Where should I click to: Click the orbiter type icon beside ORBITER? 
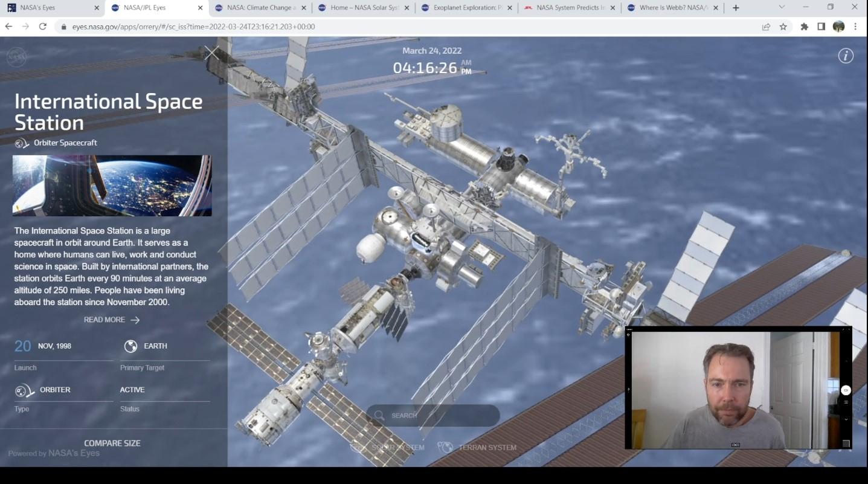[24, 391]
